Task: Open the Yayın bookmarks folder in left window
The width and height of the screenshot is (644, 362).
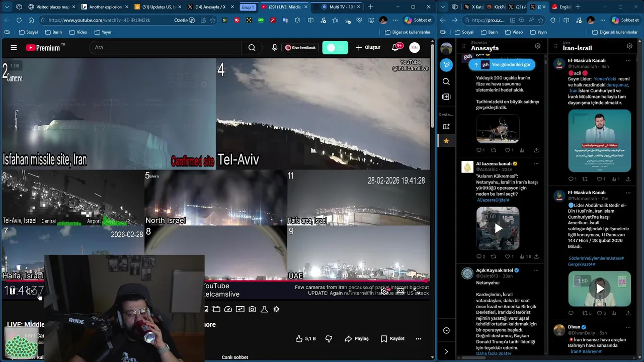Action: [x=103, y=32]
